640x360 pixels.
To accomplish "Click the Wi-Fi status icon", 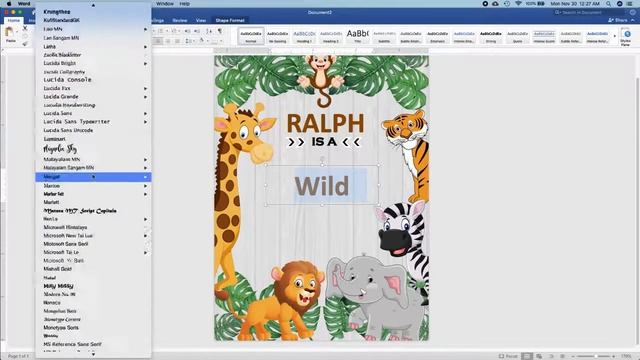I will [x=518, y=4].
